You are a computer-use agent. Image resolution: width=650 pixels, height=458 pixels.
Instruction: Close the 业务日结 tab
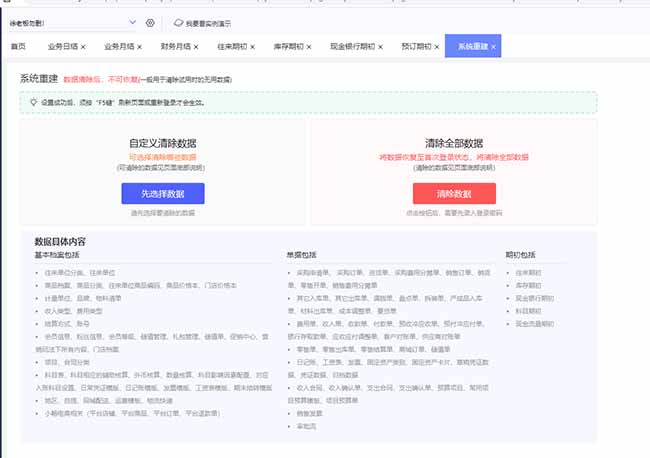point(83,47)
